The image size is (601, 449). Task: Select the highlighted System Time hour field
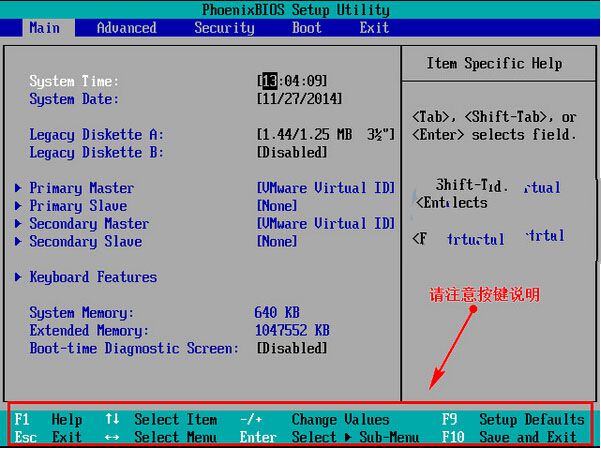coord(270,81)
